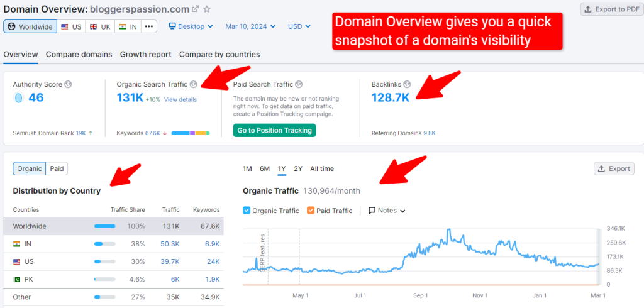Open the 128.7K backlinks value

tap(391, 97)
